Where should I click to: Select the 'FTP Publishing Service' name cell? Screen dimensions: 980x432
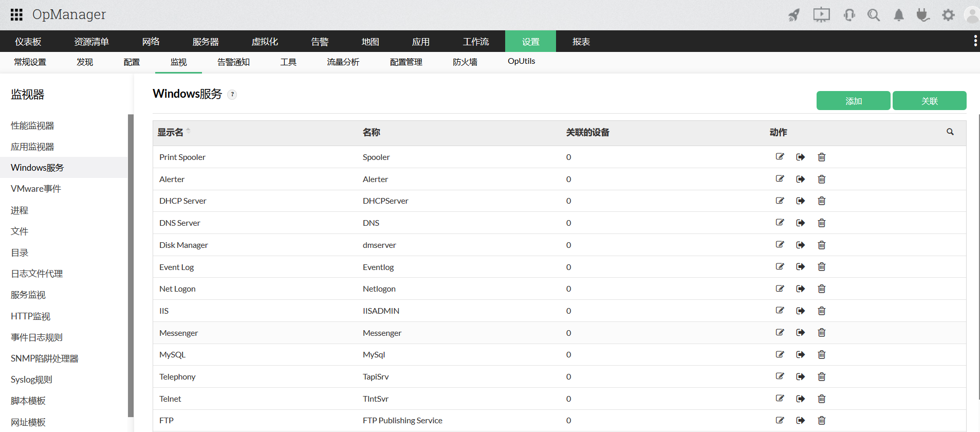pos(402,420)
